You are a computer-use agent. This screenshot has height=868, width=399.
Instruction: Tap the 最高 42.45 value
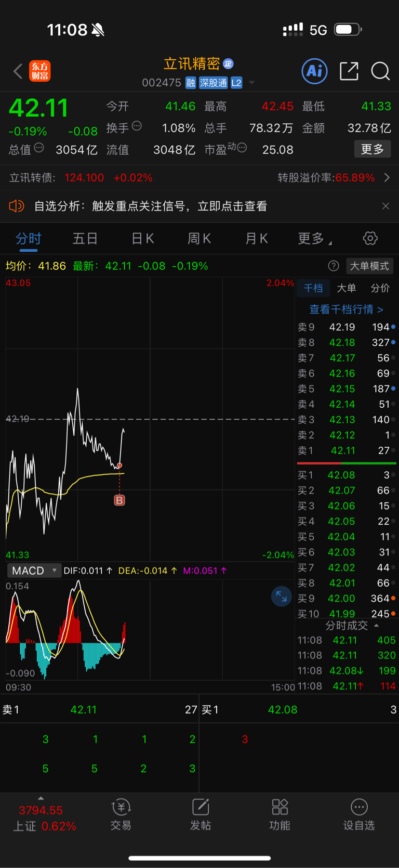(x=277, y=107)
